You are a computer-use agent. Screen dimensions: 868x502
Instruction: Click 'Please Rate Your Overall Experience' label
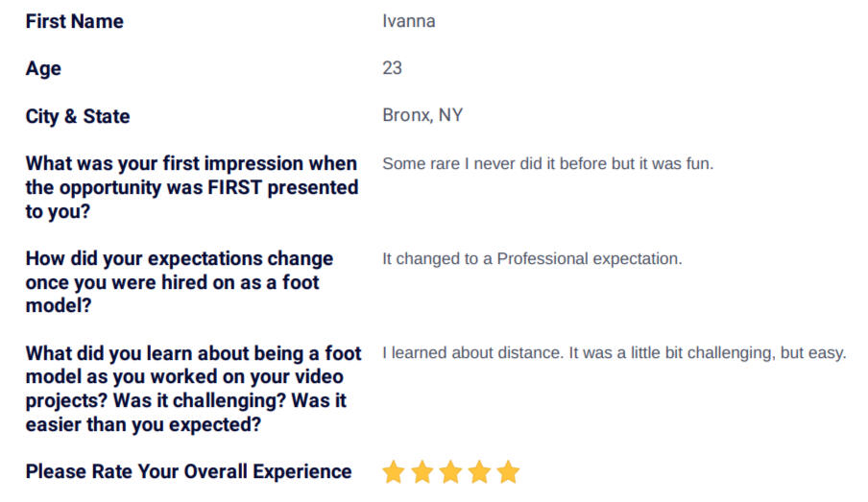(189, 471)
